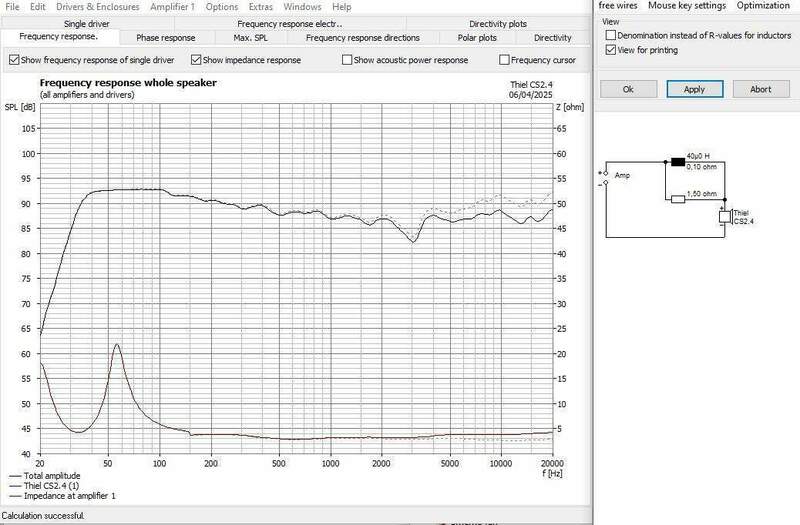
Task: Select the 1,50 ohm resistor symbol
Action: click(678, 200)
